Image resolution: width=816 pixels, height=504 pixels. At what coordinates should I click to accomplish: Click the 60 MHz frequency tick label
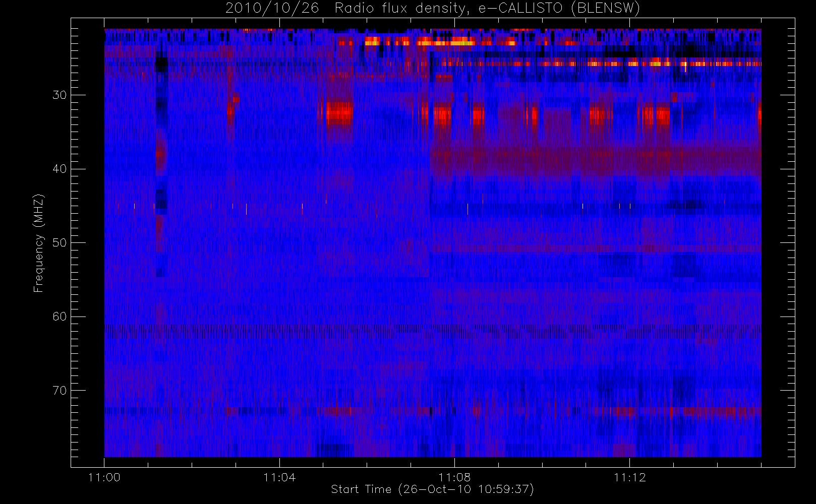(60, 317)
